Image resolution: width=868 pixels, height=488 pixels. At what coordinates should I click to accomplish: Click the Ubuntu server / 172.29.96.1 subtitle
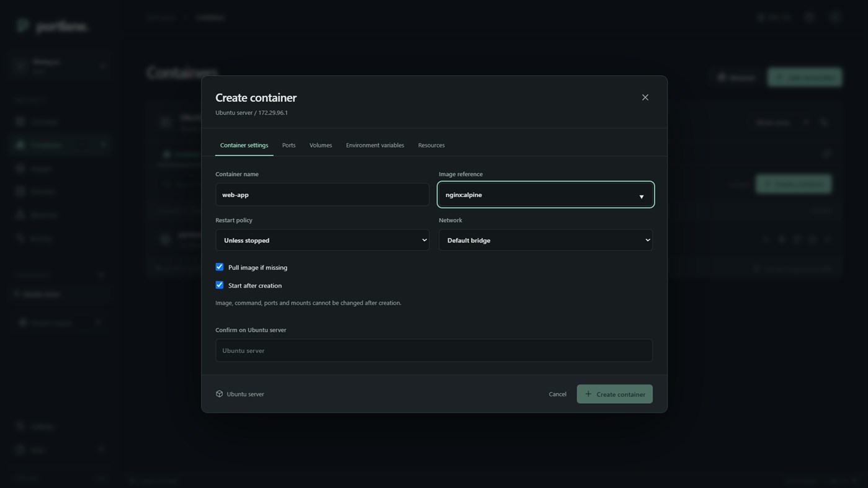251,113
